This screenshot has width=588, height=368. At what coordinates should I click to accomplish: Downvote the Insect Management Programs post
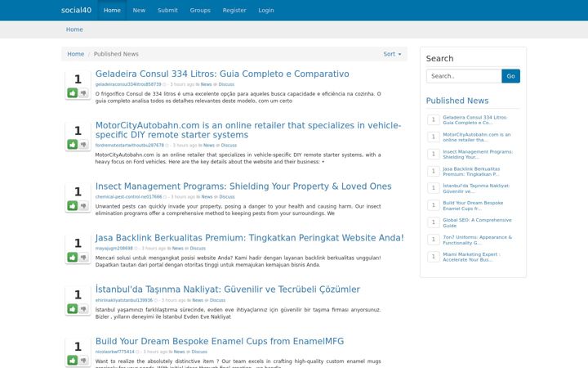pos(83,205)
